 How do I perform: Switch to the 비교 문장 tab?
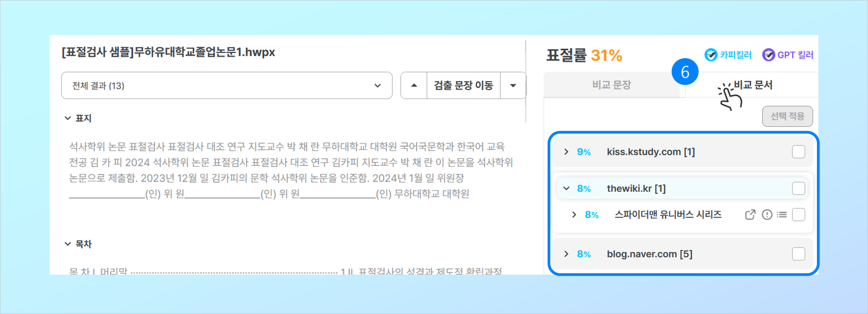(x=611, y=85)
